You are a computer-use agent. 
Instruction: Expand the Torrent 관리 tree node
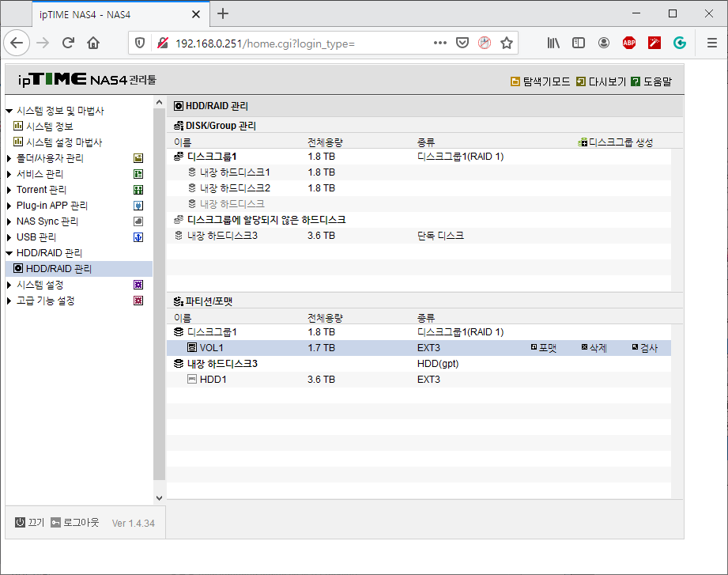9,190
